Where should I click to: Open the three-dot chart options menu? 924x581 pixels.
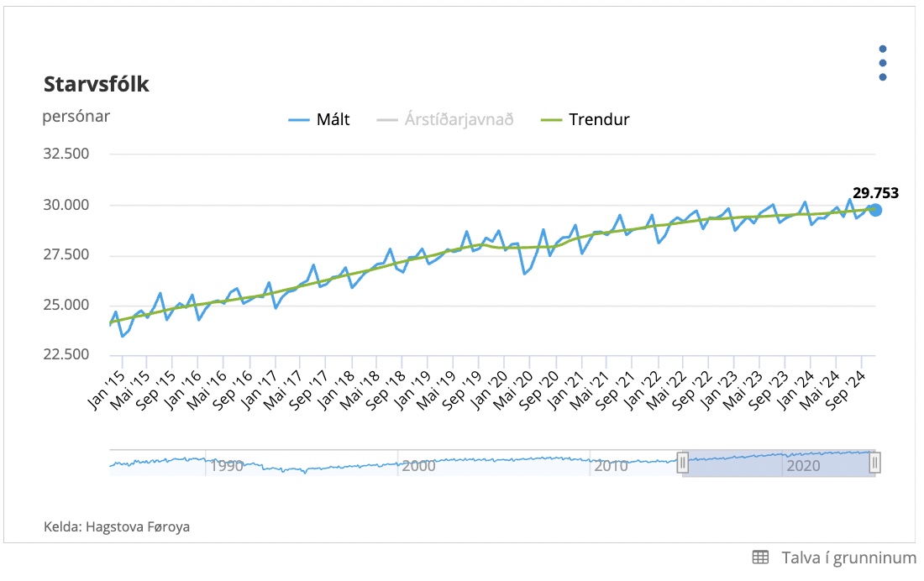point(883,63)
